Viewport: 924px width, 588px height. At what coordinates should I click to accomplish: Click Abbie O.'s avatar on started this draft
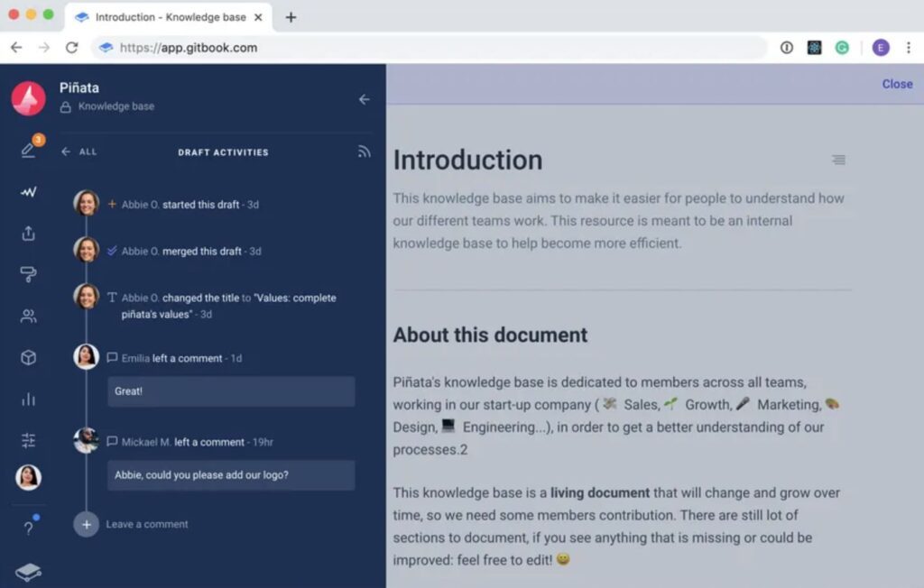(x=86, y=203)
